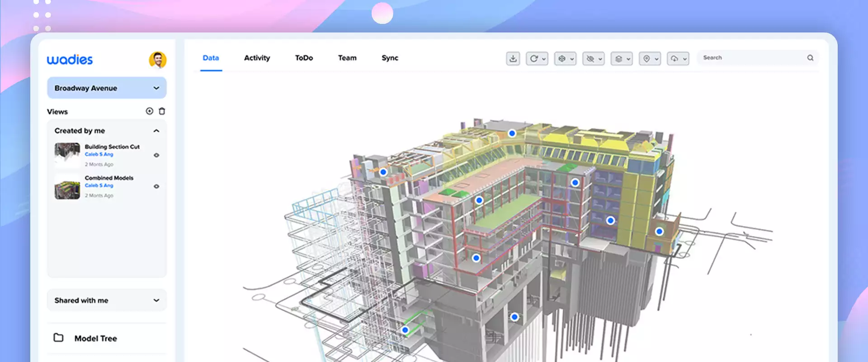The image size is (868, 362).
Task: Delete view using the trash icon
Action: click(162, 111)
